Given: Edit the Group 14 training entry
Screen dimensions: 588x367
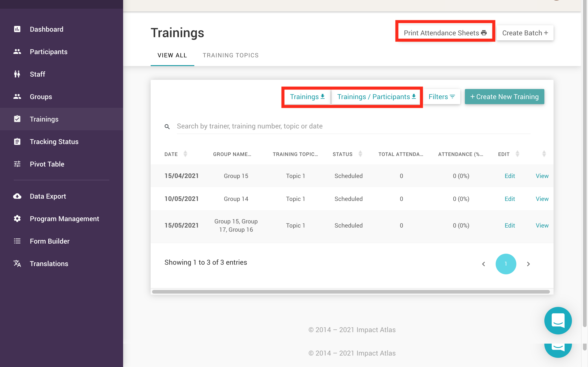Looking at the screenshot, I should point(510,199).
